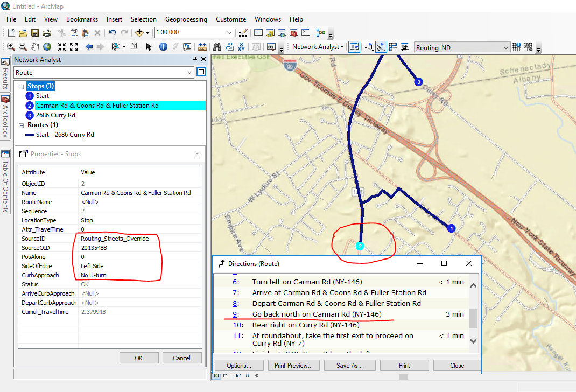
Task: Open the Find binoculars tool
Action: coord(217,47)
